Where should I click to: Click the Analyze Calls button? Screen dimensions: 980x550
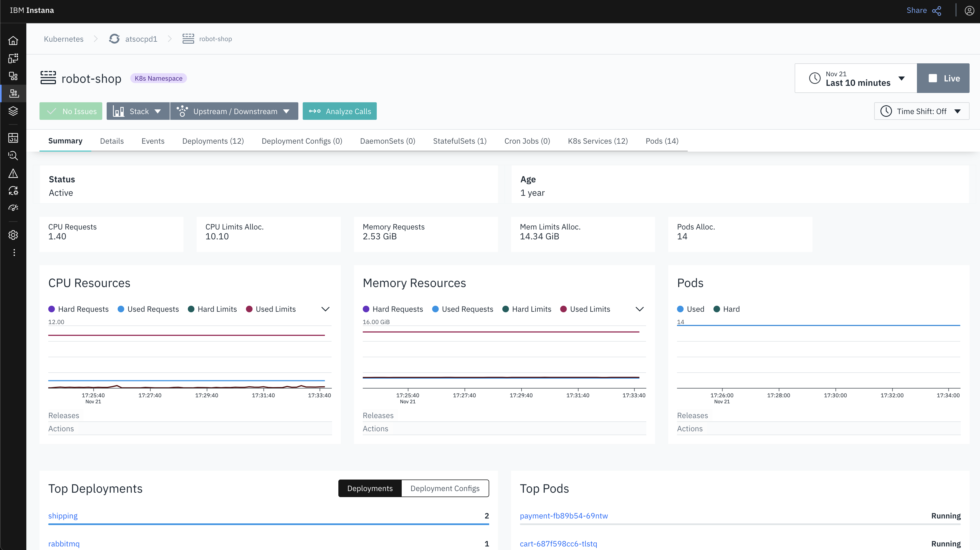[x=340, y=111]
